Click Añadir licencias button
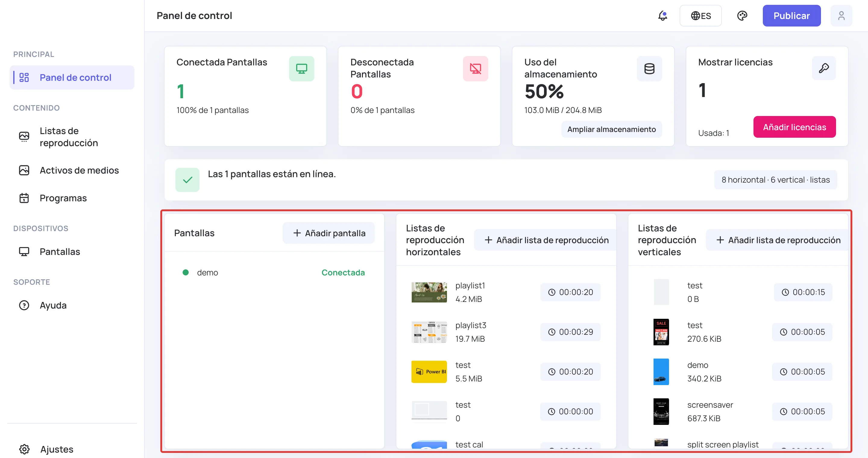 point(794,127)
